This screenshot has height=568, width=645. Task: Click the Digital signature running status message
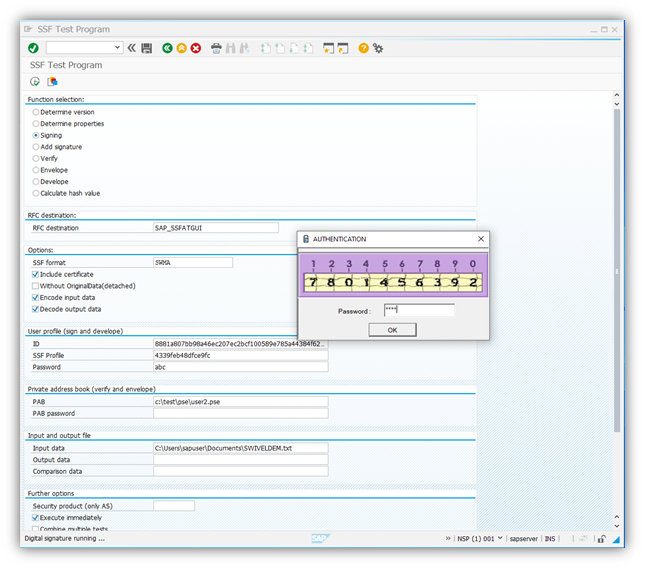coord(65,538)
